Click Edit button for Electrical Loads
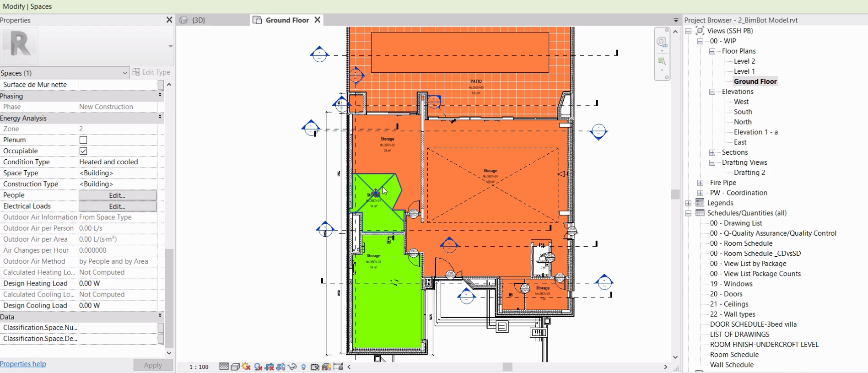The height and width of the screenshot is (373, 868). click(118, 206)
